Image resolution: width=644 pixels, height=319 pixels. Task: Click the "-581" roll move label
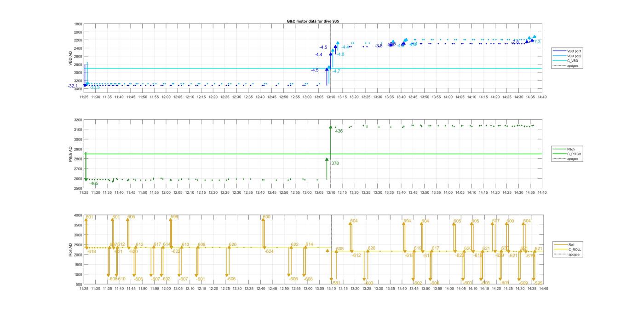click(336, 283)
